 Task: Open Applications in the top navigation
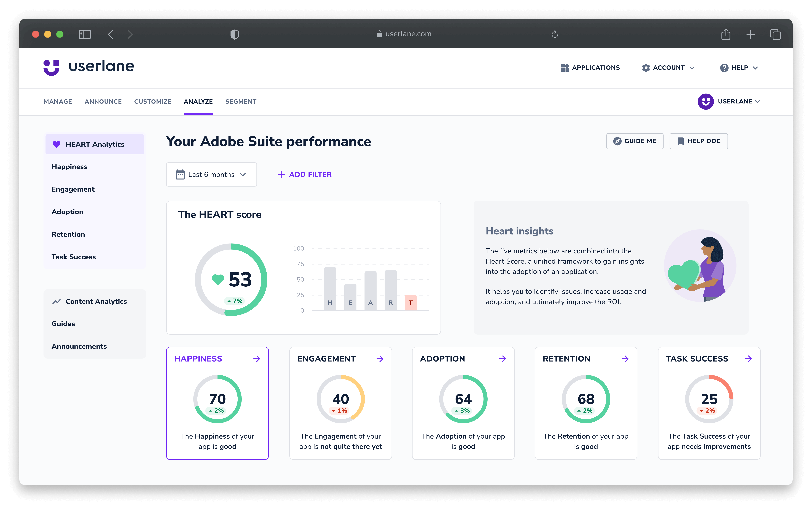590,68
